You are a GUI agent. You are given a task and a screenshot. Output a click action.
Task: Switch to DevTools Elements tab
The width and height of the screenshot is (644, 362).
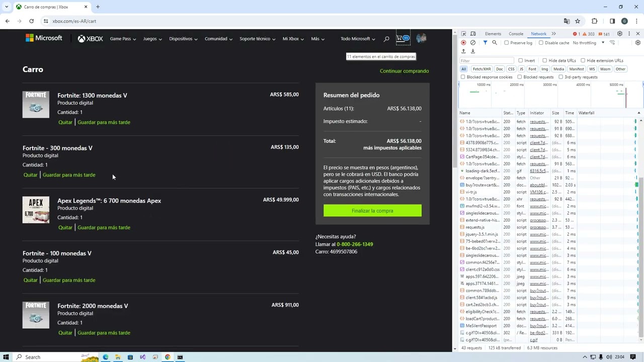[493, 34]
